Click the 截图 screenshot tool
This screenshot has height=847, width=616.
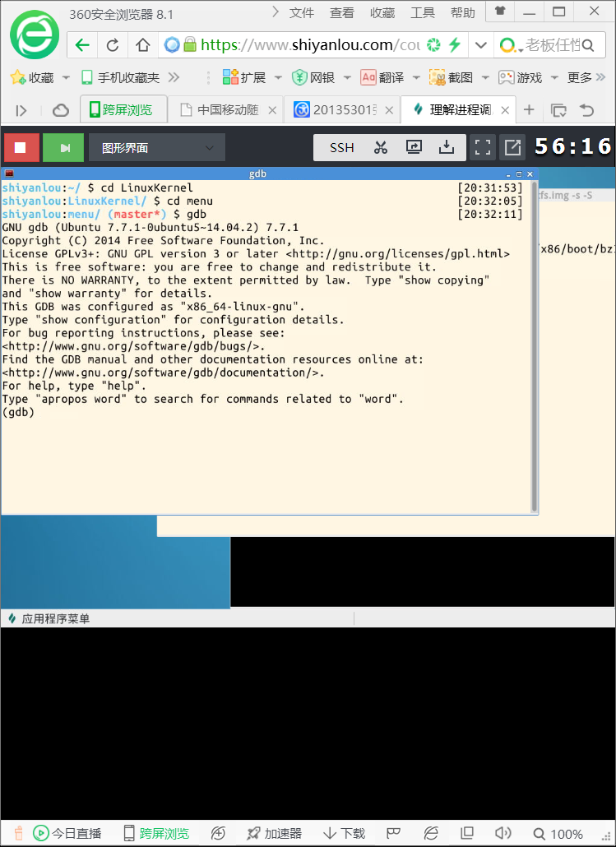click(x=452, y=78)
